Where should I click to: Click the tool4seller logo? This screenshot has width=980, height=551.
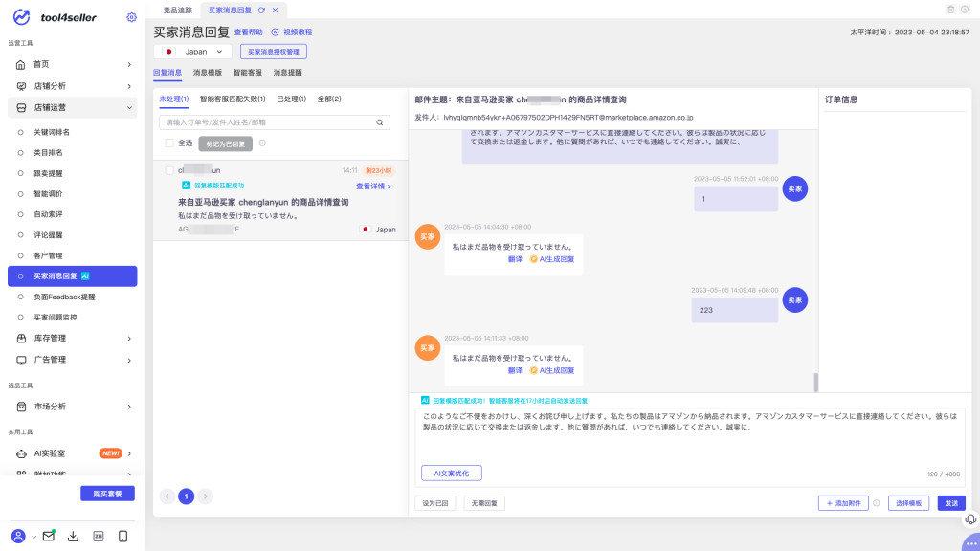55,17
